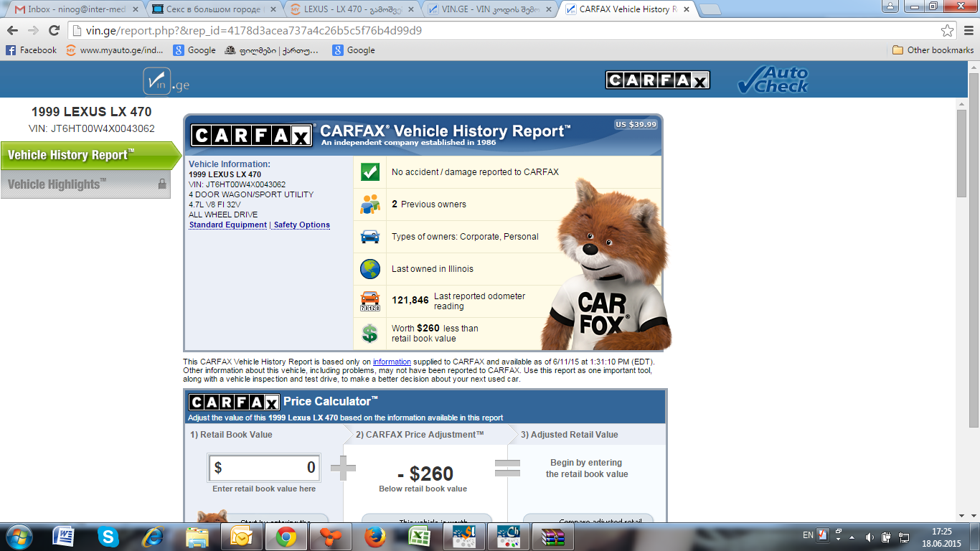Open Skype from the taskbar
The height and width of the screenshot is (551, 980).
coord(108,537)
